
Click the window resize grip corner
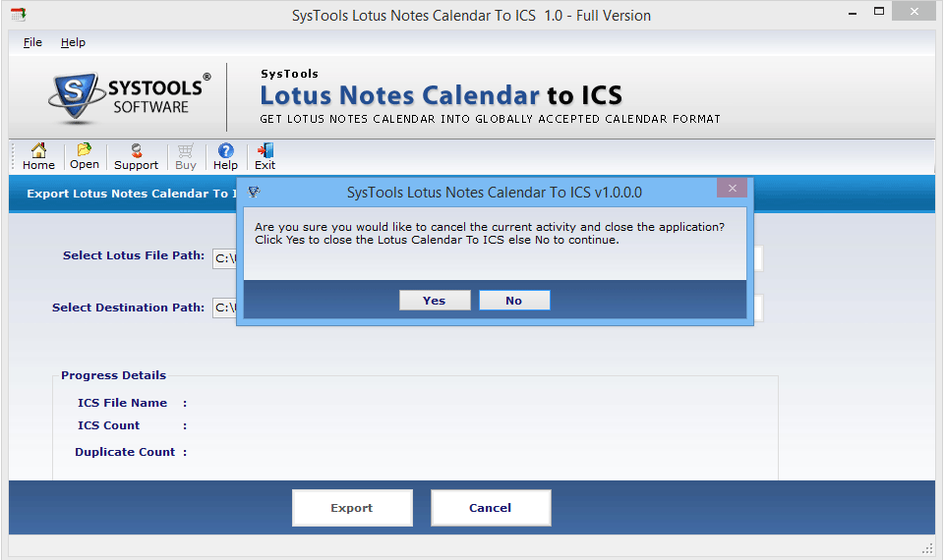pyautogui.click(x=927, y=548)
